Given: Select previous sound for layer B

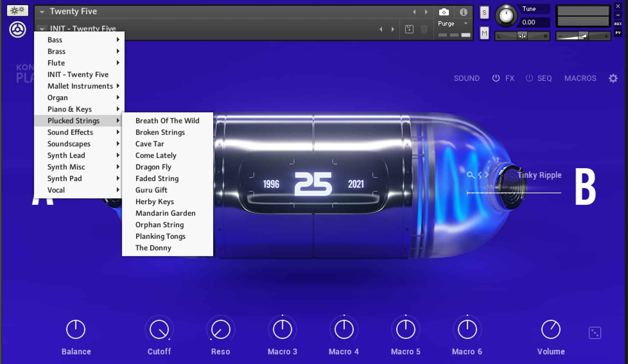Looking at the screenshot, I should [480, 175].
